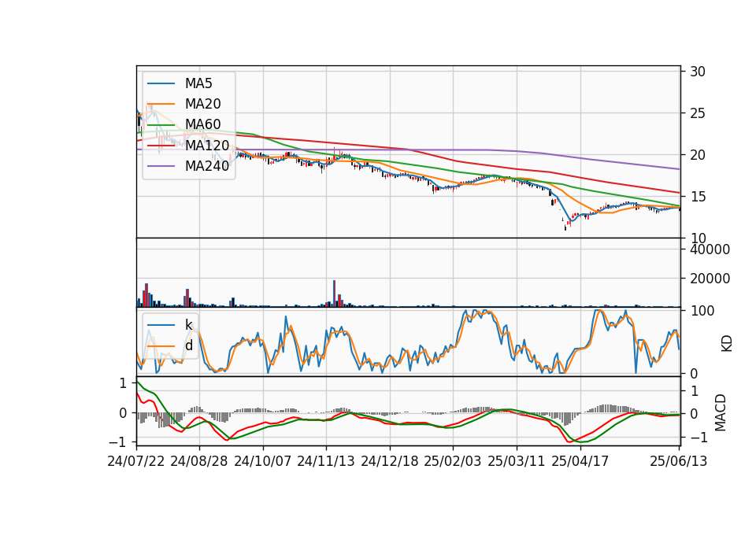This screenshot has width=756, height=543.
Task: Click the price axis tick 25
Action: (697, 113)
